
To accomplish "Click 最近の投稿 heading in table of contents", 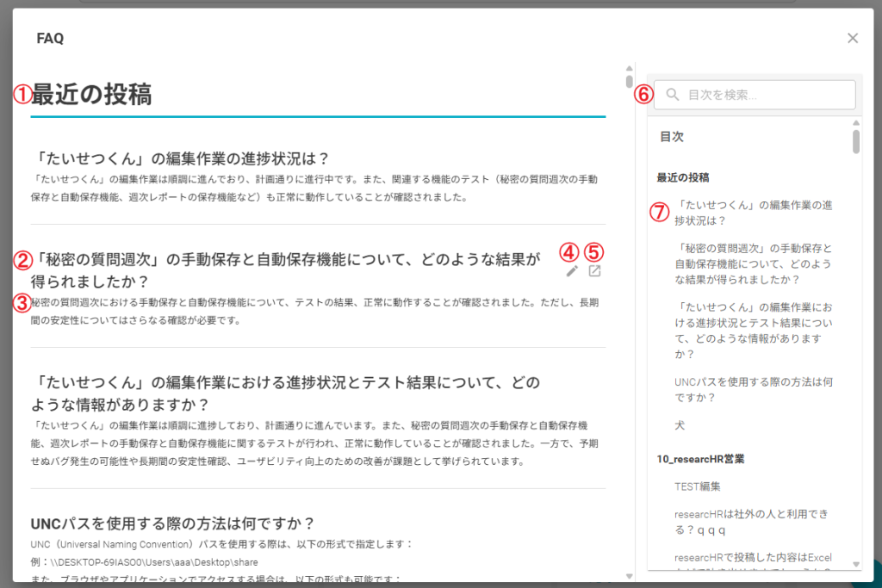I will pos(683,177).
